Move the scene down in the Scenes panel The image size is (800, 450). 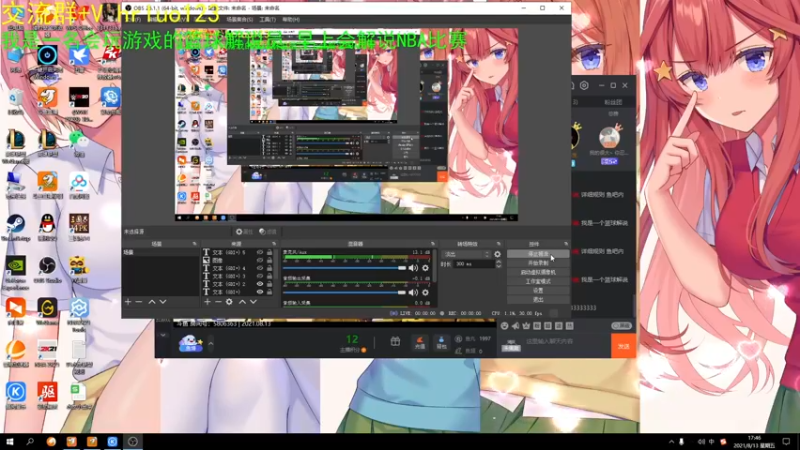click(x=163, y=302)
